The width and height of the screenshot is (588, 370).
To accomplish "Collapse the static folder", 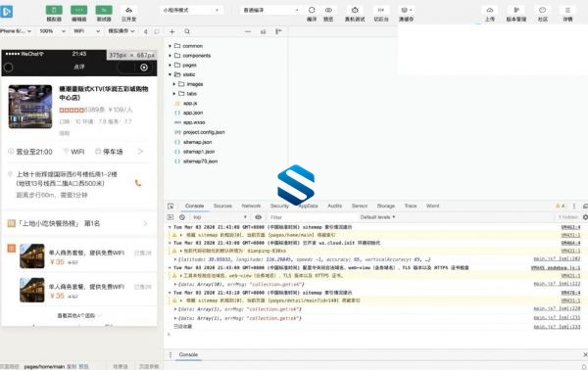I will [170, 74].
